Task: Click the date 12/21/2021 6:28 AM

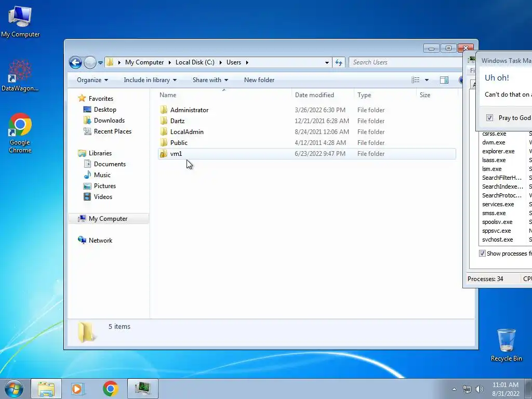Action: coord(322,121)
